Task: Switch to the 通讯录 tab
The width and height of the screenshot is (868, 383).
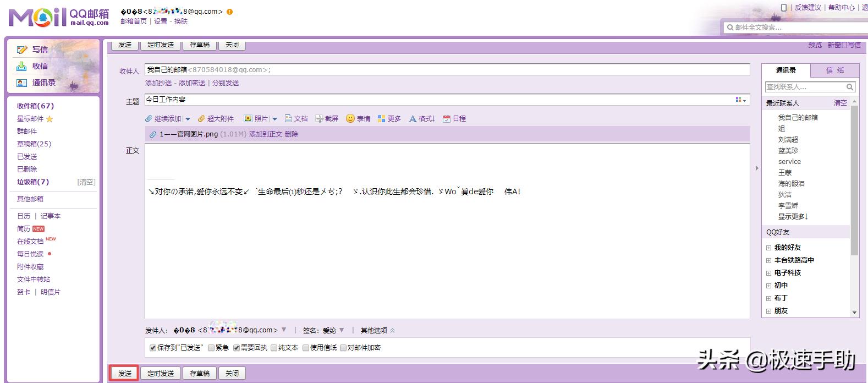Action: (786, 70)
